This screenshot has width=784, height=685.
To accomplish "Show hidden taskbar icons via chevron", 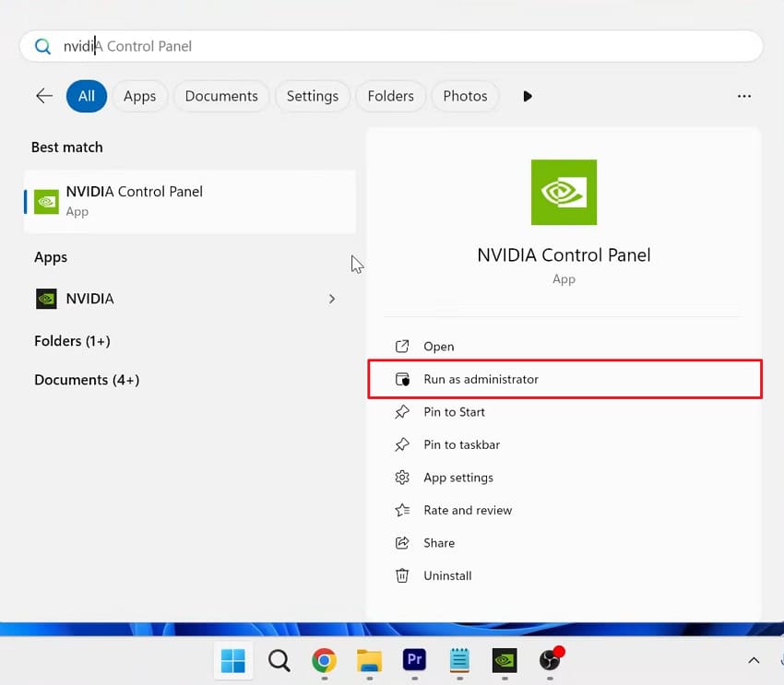I will pos(754,661).
